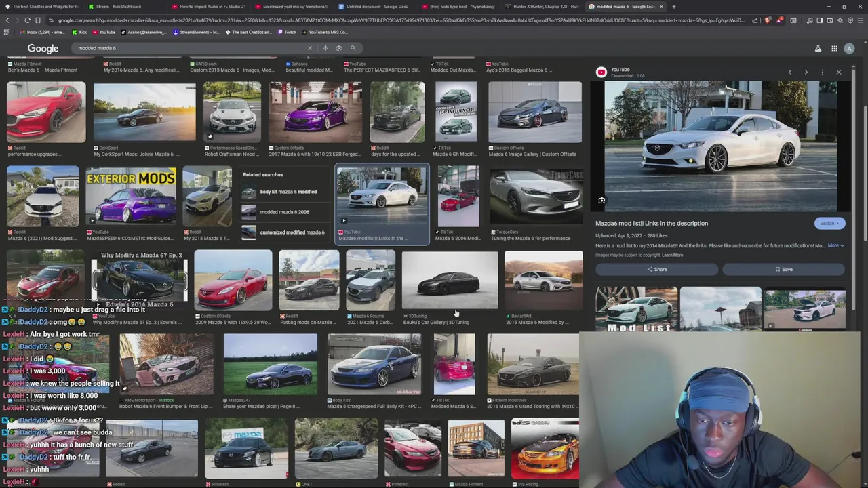The height and width of the screenshot is (488, 868).
Task: Open the EXTERIOR MODS purple car thumbnail
Action: click(131, 197)
